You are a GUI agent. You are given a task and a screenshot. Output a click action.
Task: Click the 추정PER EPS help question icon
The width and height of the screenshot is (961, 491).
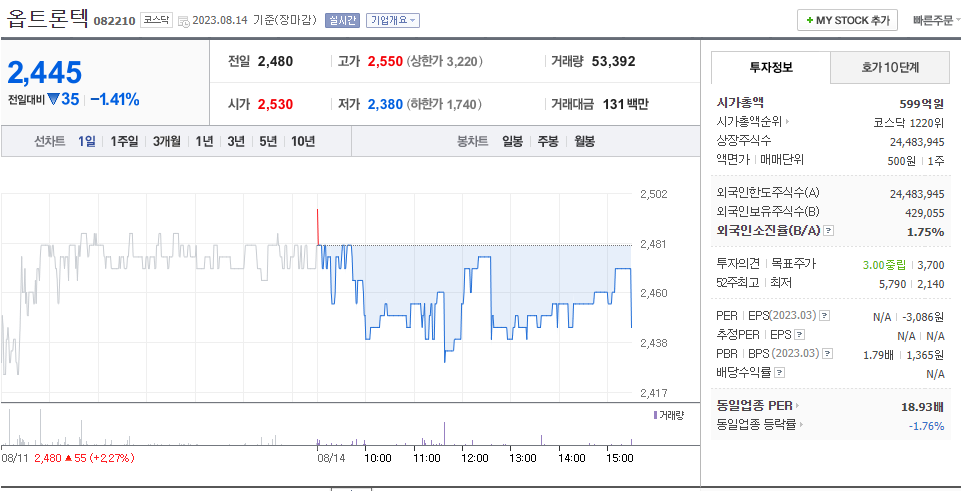tap(799, 335)
